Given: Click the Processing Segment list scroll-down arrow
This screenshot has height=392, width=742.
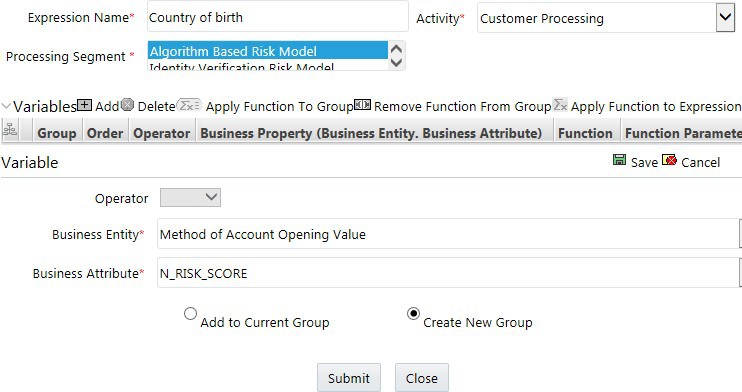Looking at the screenshot, I should tap(396, 62).
